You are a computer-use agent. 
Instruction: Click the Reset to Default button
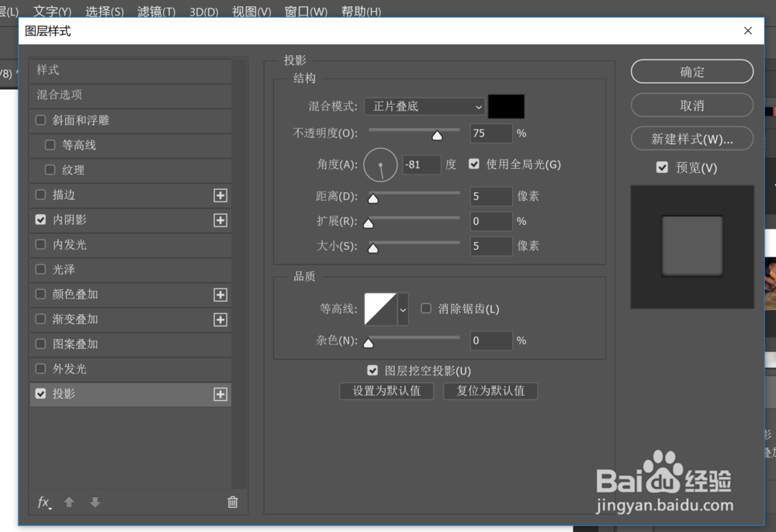coord(490,391)
